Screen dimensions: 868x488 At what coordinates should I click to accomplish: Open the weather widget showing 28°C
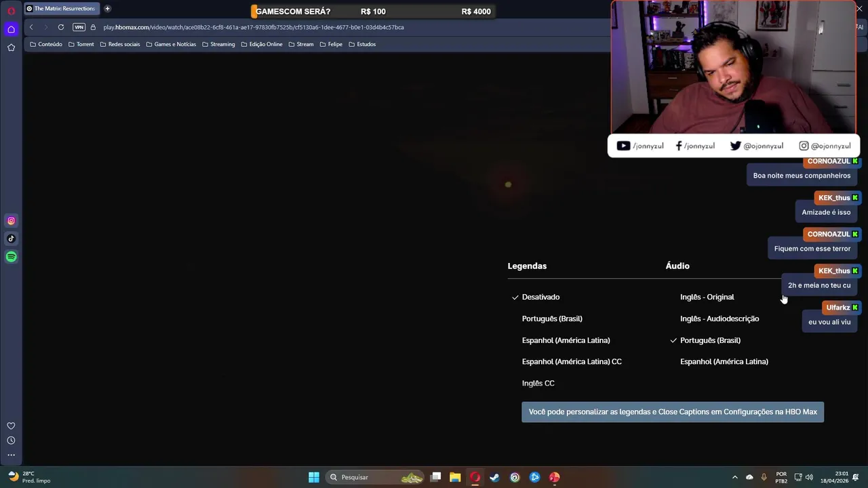[x=28, y=477]
